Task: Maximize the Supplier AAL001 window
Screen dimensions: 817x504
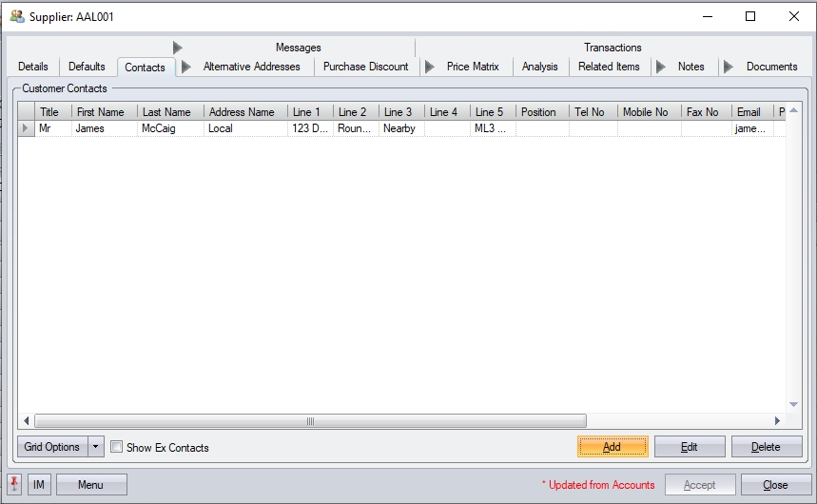Action: tap(750, 17)
